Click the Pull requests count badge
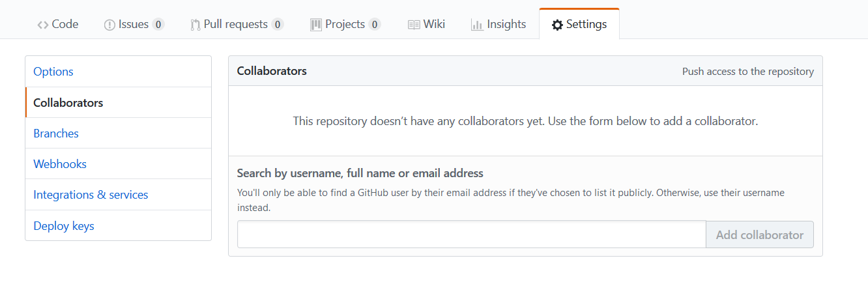868x297 pixels. (278, 25)
